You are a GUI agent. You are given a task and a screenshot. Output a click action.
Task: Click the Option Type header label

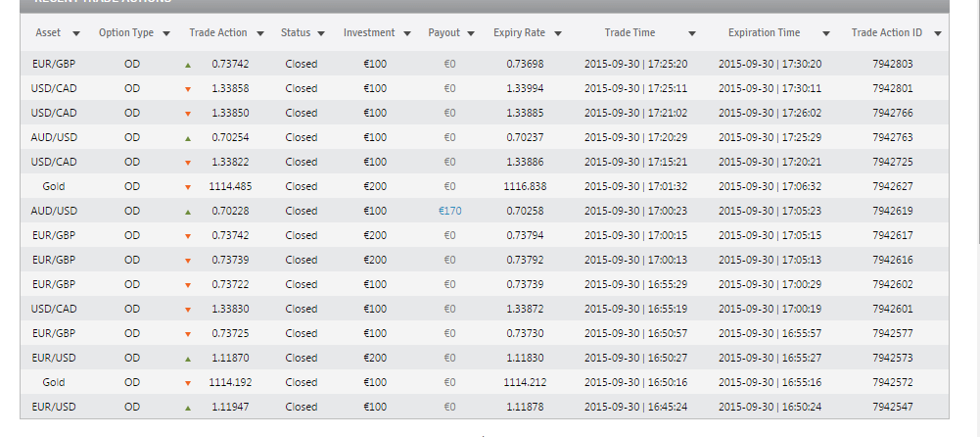[x=126, y=32]
